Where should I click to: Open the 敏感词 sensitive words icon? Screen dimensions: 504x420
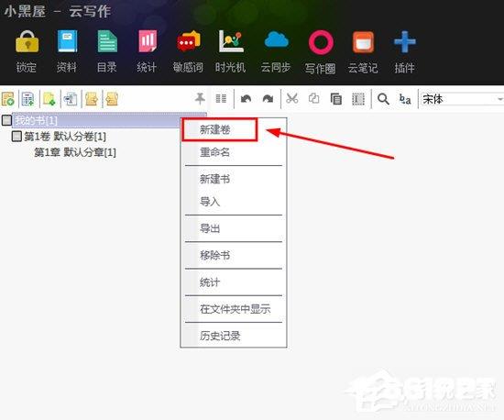pyautogui.click(x=189, y=41)
